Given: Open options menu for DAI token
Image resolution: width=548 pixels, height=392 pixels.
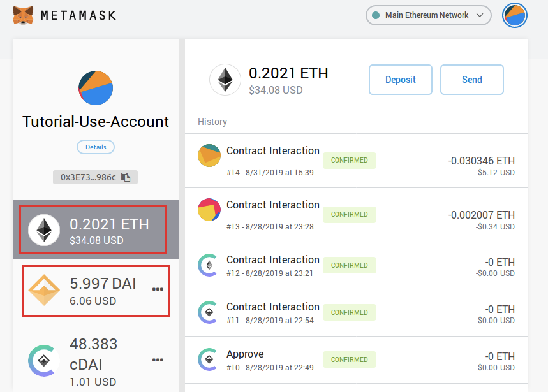Looking at the screenshot, I should click(158, 289).
